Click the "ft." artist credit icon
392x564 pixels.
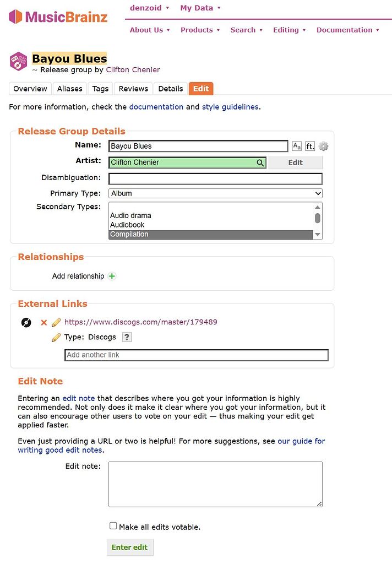(309, 146)
